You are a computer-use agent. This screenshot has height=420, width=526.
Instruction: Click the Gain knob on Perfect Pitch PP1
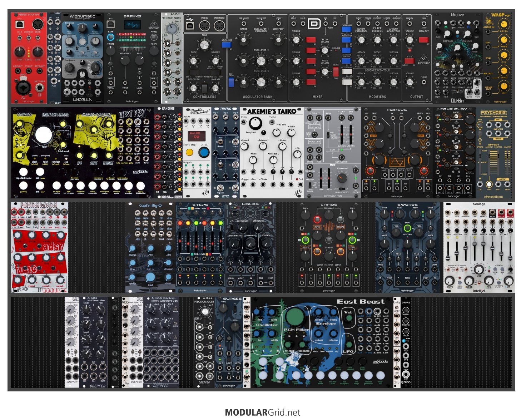coord(20,52)
